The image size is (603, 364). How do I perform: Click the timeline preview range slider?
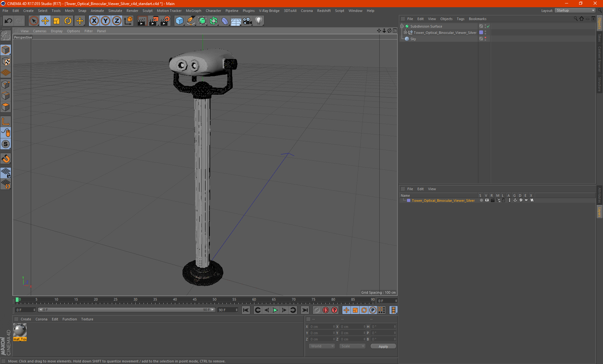126,310
